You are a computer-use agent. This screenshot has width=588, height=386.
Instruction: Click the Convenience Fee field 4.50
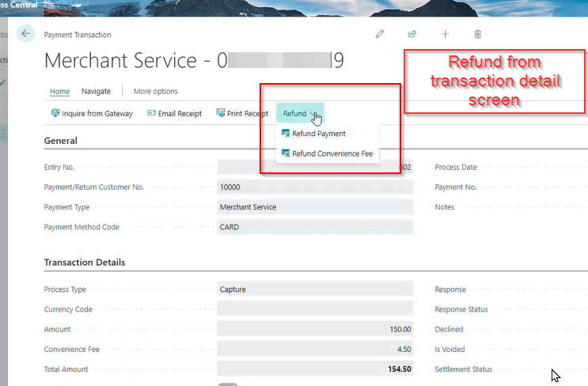[x=315, y=349]
